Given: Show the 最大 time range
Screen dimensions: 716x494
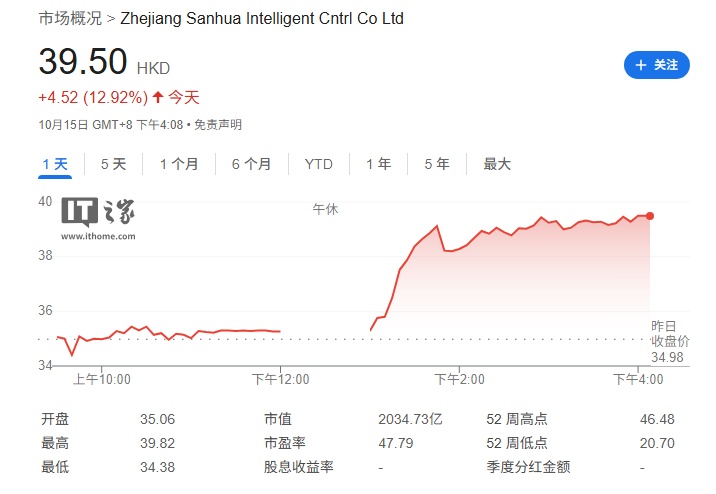Looking at the screenshot, I should tap(497, 164).
